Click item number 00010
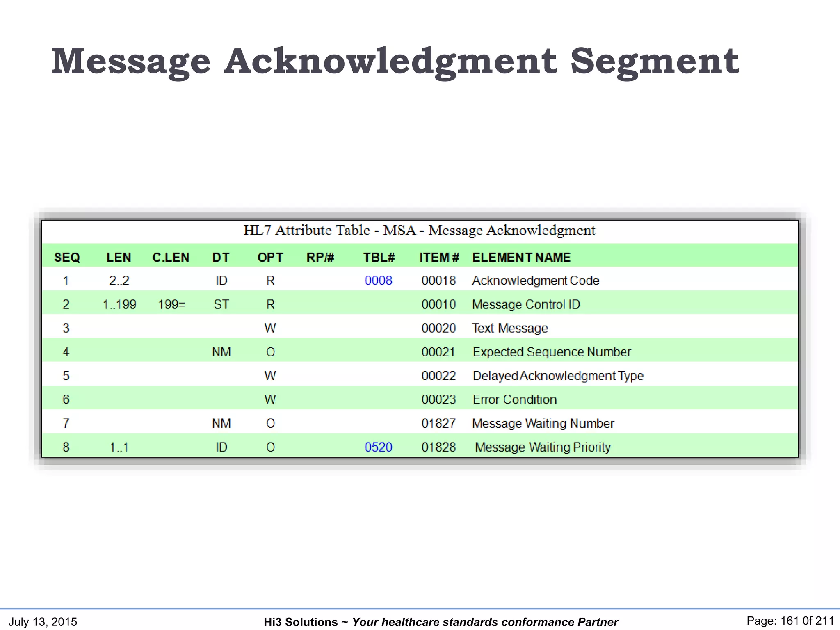Screen dimensions: 840x630 coord(438,304)
